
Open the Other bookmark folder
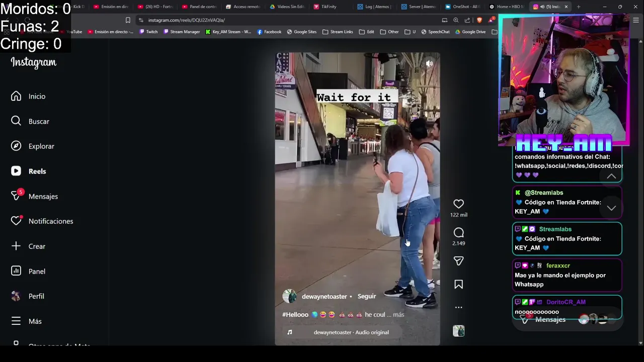coord(389,32)
